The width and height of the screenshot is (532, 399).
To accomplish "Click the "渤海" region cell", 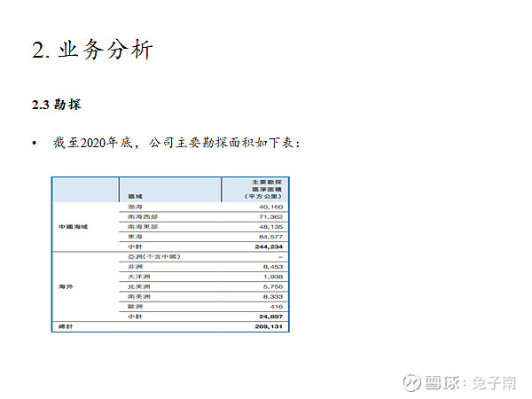I will [135, 207].
